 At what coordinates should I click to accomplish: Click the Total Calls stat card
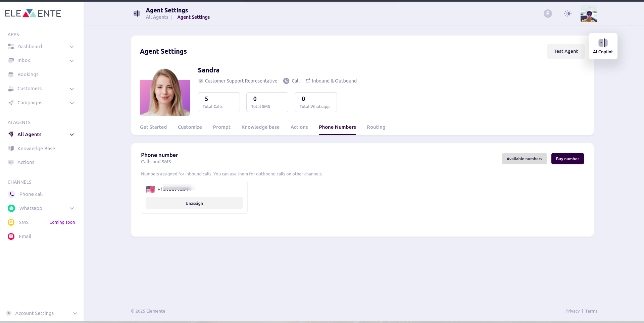(x=219, y=102)
